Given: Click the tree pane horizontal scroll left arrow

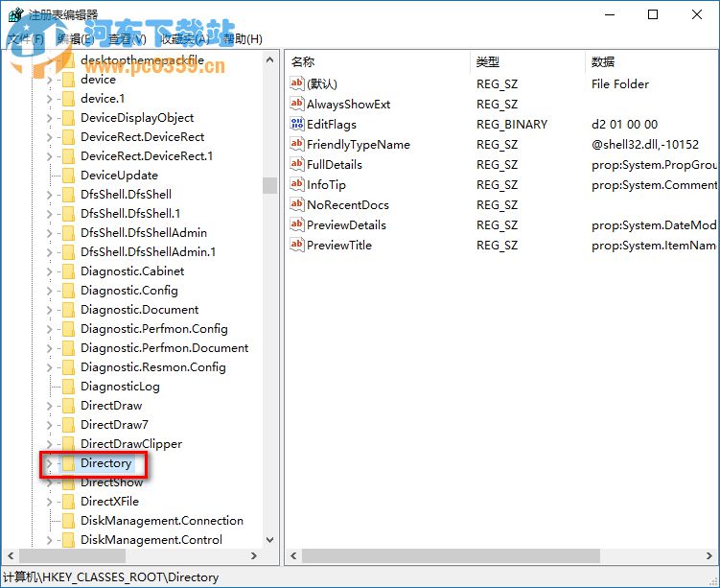Looking at the screenshot, I should 11,555.
